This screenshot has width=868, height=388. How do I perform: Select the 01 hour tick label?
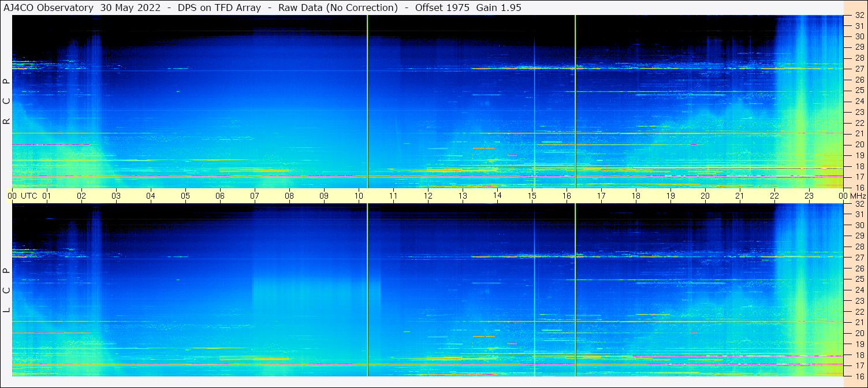coord(47,196)
